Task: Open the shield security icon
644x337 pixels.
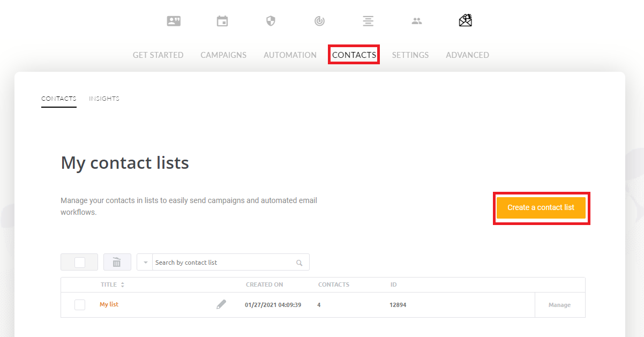Action: coord(271,21)
